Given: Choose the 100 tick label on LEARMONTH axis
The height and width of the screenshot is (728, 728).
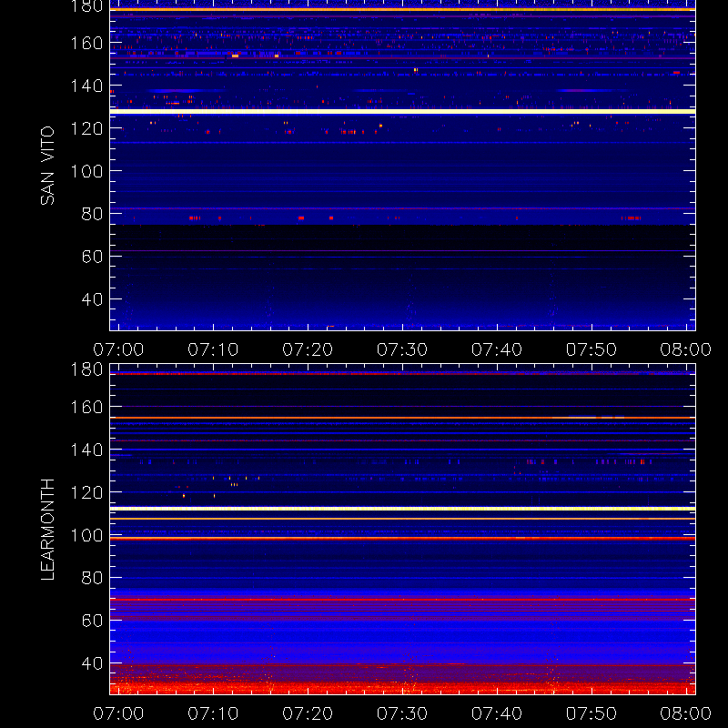Looking at the screenshot, I should tap(86, 535).
